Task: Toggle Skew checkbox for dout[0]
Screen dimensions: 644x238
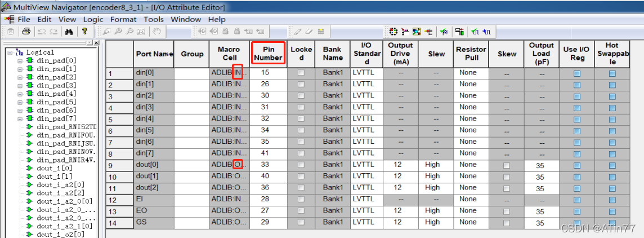Action: (x=507, y=166)
